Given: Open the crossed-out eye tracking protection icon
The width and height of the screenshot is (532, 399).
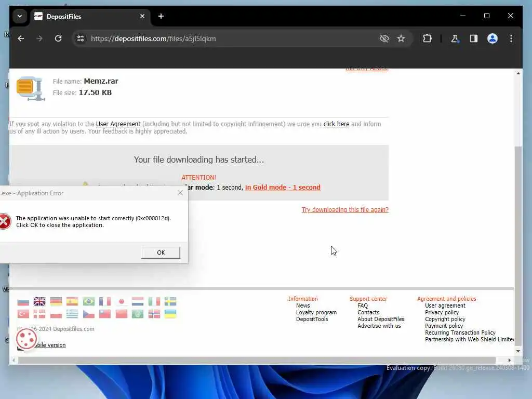Looking at the screenshot, I should (384, 38).
